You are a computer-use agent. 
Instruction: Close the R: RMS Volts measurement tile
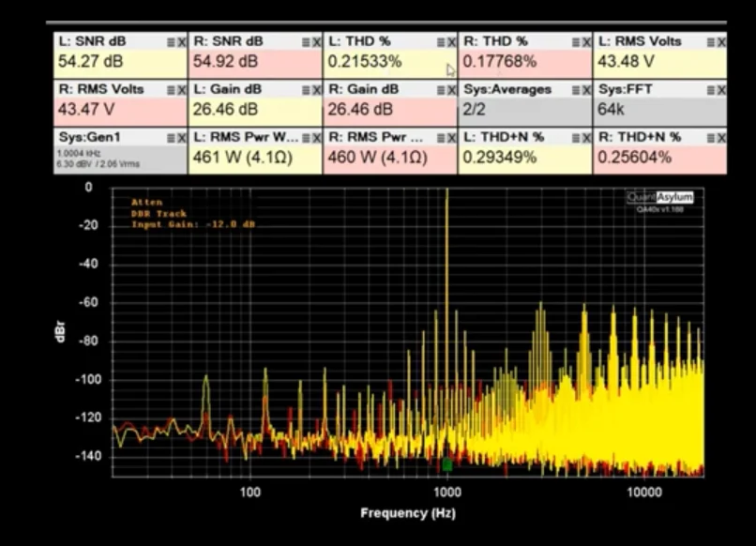tap(181, 90)
